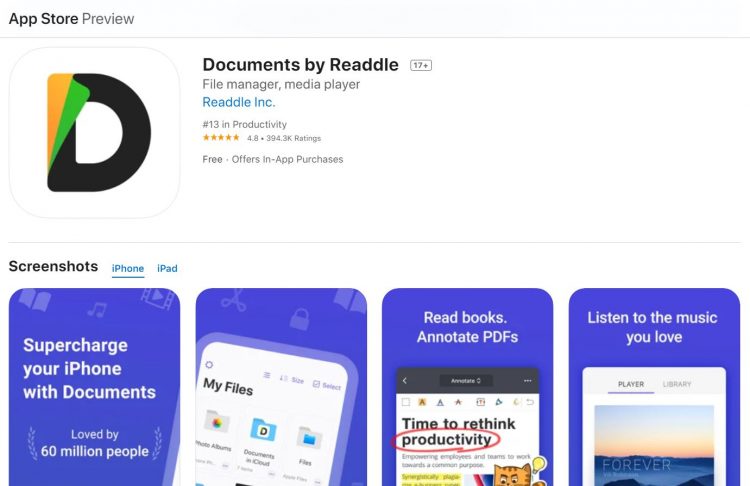Click the Documents by Readdle app icon
This screenshot has height=486, width=750.
click(94, 133)
